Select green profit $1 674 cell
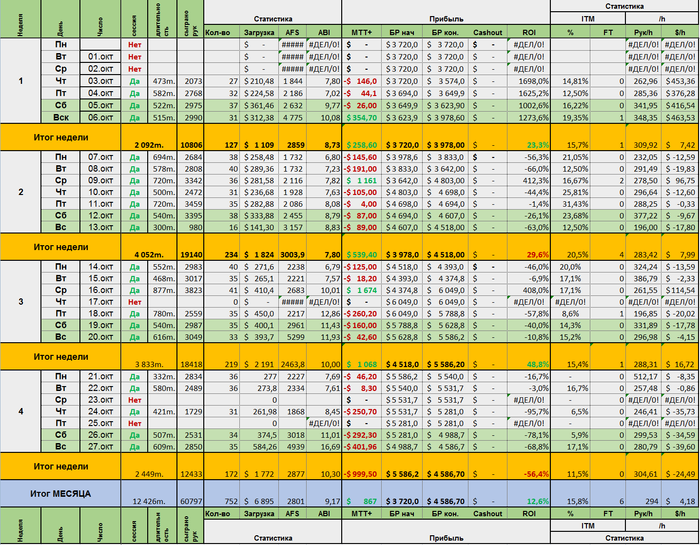Image resolution: width=700 pixels, height=545 pixels. click(x=362, y=290)
